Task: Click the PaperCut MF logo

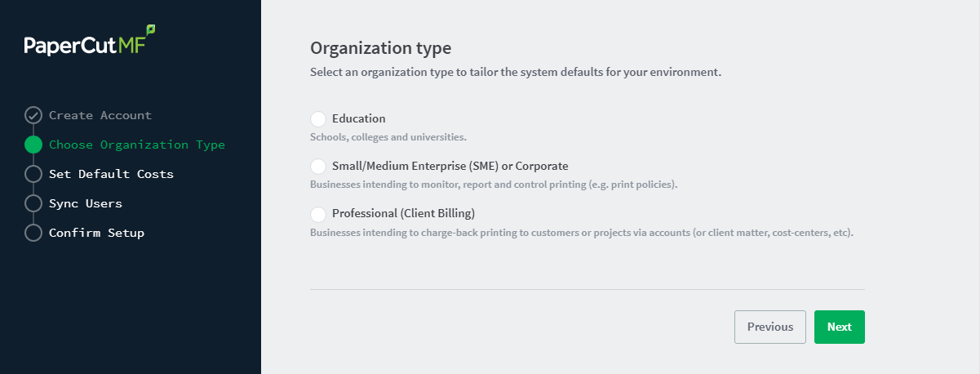Action: 90,42
